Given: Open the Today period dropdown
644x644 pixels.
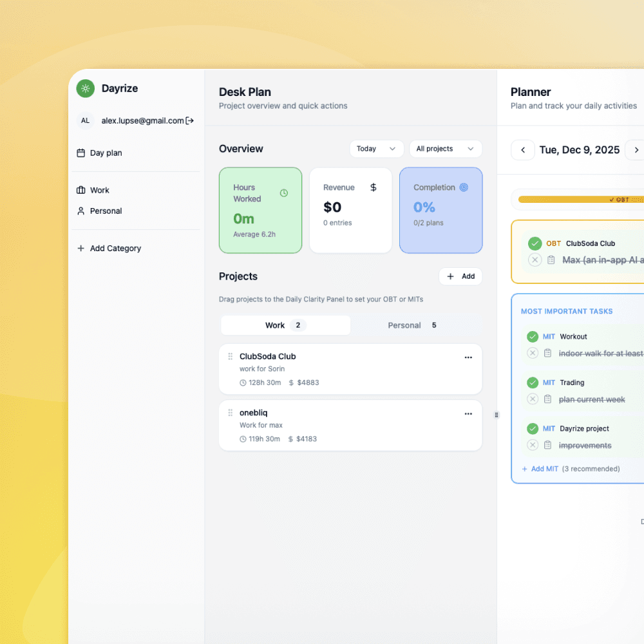Looking at the screenshot, I should pos(377,149).
